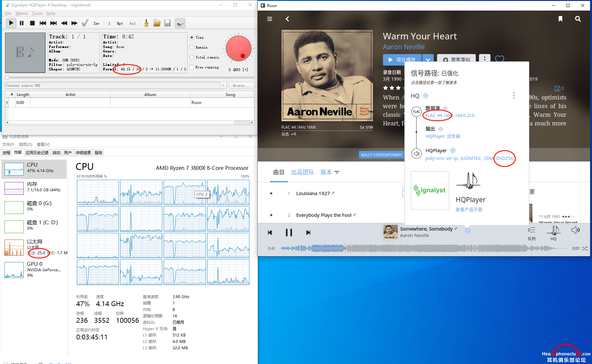The width and height of the screenshot is (592, 364).
Task: Open the Roon volume speaker icon
Action: click(575, 230)
